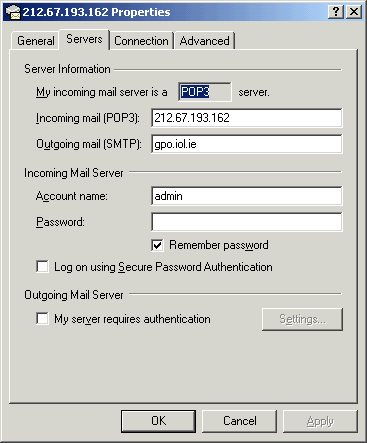This screenshot has height=443, width=367.
Task: Click the Outgoing mail (SMTP) field
Action: (247, 144)
